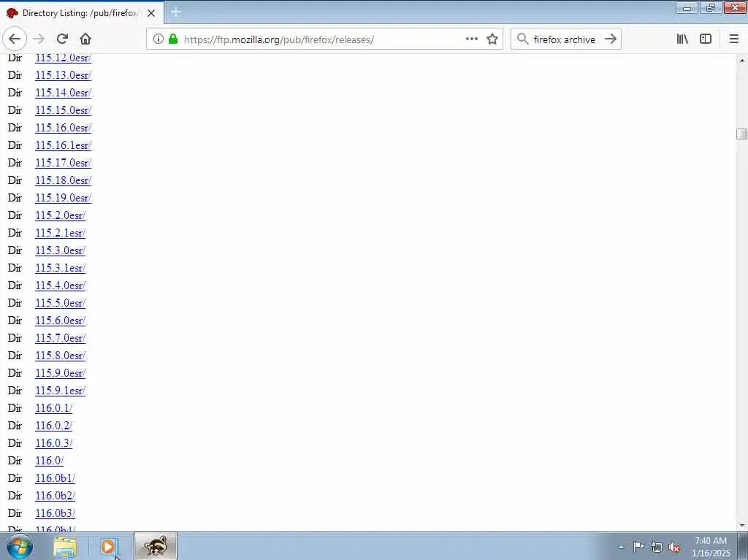Open the 116.0b2/ beta directory
This screenshot has width=748, height=560.
click(55, 496)
